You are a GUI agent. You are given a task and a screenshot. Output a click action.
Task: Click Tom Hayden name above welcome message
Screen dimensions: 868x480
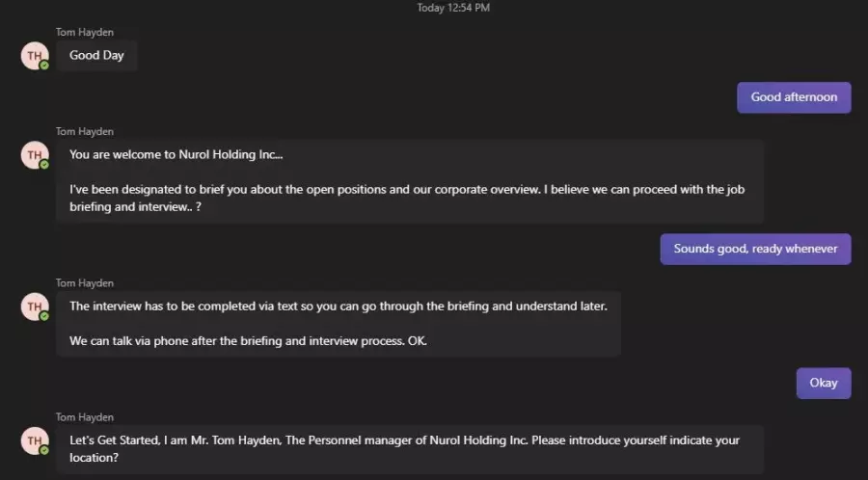click(85, 132)
